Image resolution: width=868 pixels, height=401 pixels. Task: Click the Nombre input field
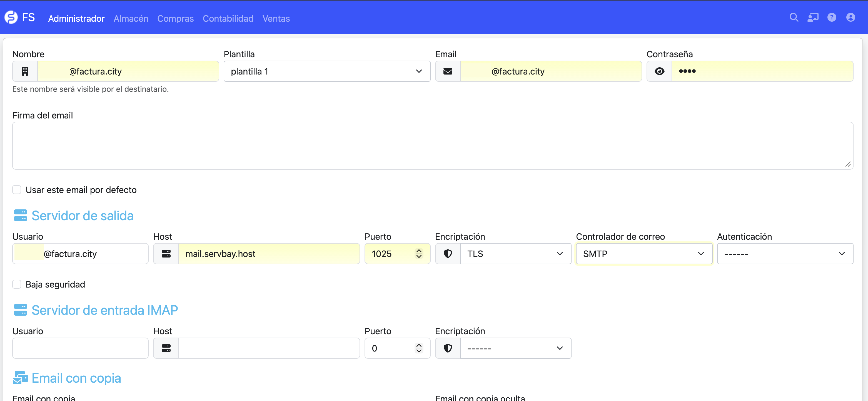[x=128, y=71]
